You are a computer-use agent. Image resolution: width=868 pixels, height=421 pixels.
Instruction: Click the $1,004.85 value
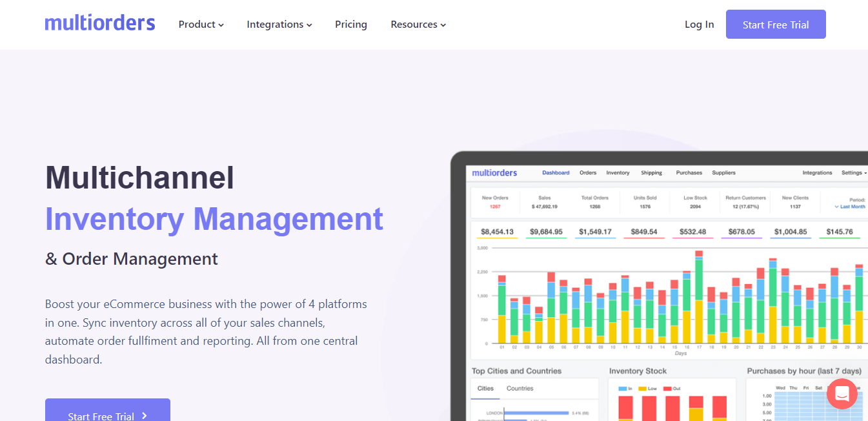(791, 232)
